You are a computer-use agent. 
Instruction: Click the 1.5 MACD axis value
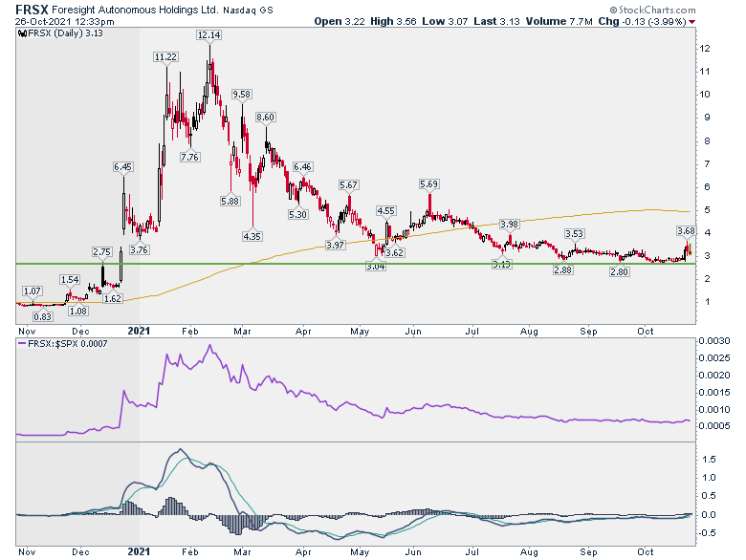tap(709, 460)
